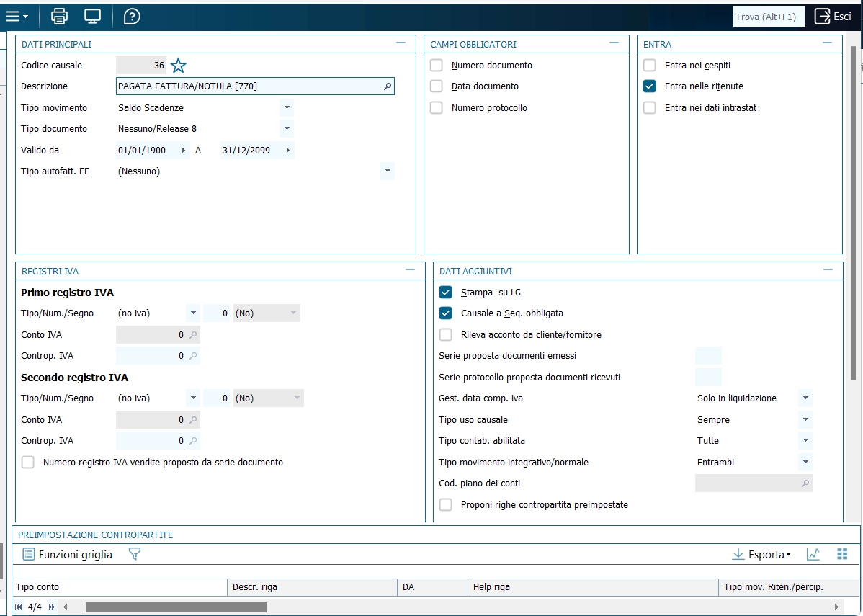
Task: Click the Esporta export button
Action: tap(761, 554)
